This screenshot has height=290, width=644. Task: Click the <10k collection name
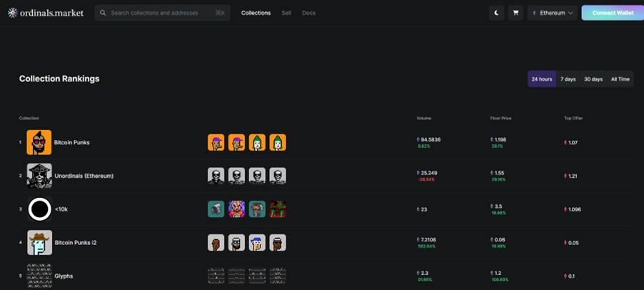coord(61,209)
